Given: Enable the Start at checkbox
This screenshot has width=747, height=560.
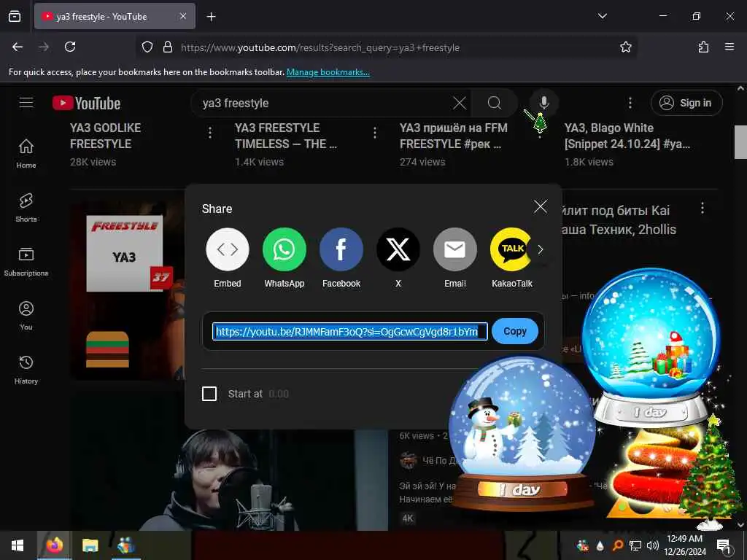Looking at the screenshot, I should (209, 394).
